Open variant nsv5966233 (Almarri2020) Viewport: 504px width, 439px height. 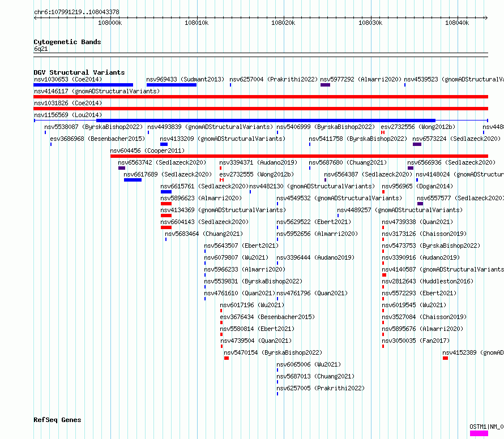(245, 269)
